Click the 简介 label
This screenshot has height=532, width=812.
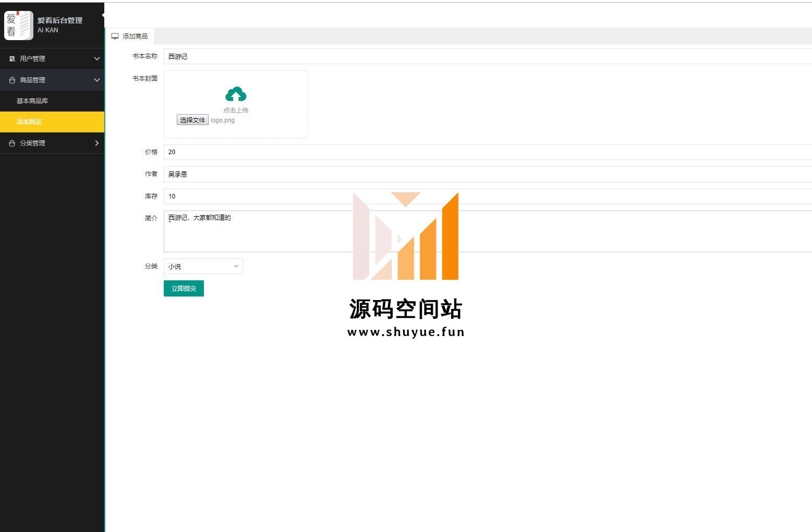(151, 218)
